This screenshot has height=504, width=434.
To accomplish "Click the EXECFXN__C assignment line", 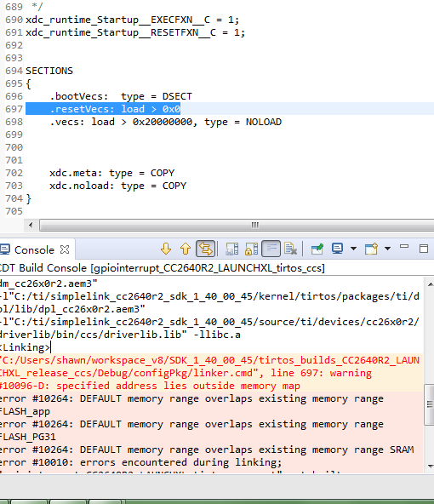I will point(133,20).
